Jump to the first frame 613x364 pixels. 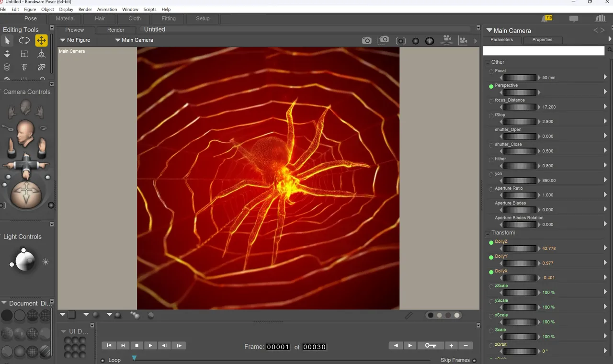[x=109, y=345]
